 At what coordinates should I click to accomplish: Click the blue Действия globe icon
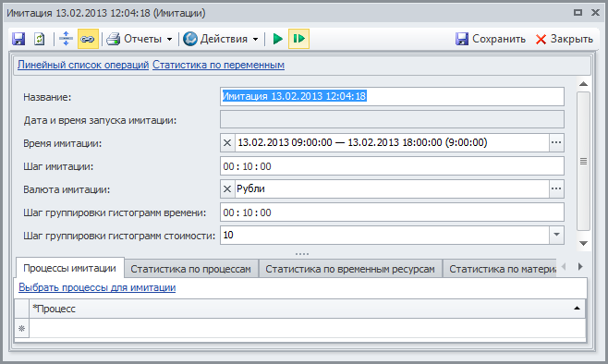(x=190, y=39)
